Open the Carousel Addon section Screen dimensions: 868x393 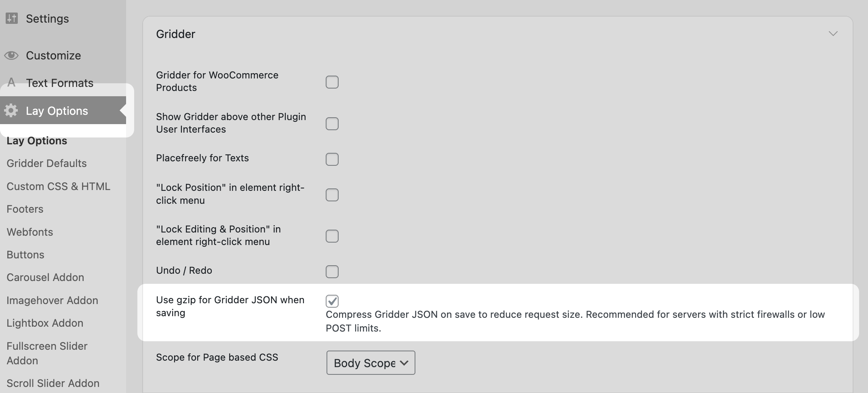point(45,277)
